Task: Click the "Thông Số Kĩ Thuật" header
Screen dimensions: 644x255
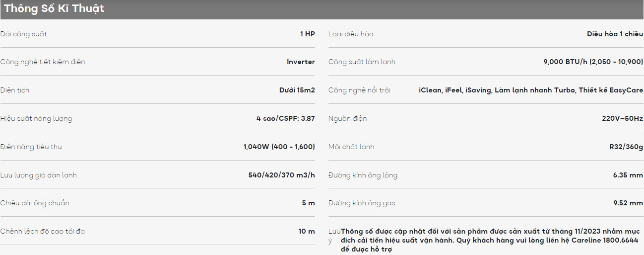Action: (x=54, y=9)
